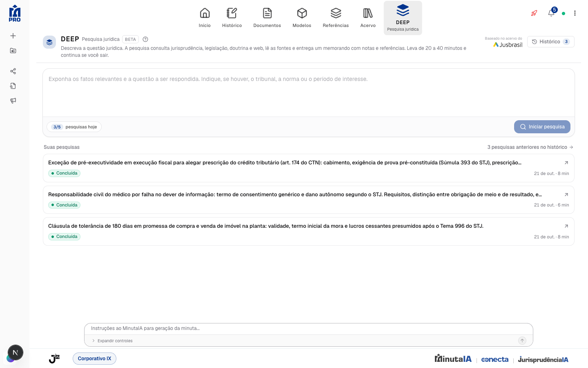Click the DEEP stacked-layers badge beside the title
The height and width of the screenshot is (368, 588).
click(49, 42)
